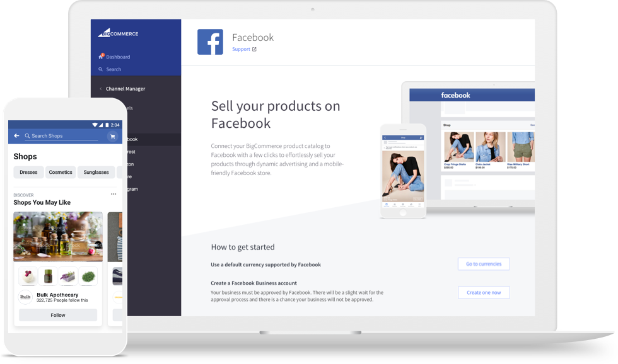Follow the Bulk Apothecary shop
618x364 pixels.
point(58,316)
